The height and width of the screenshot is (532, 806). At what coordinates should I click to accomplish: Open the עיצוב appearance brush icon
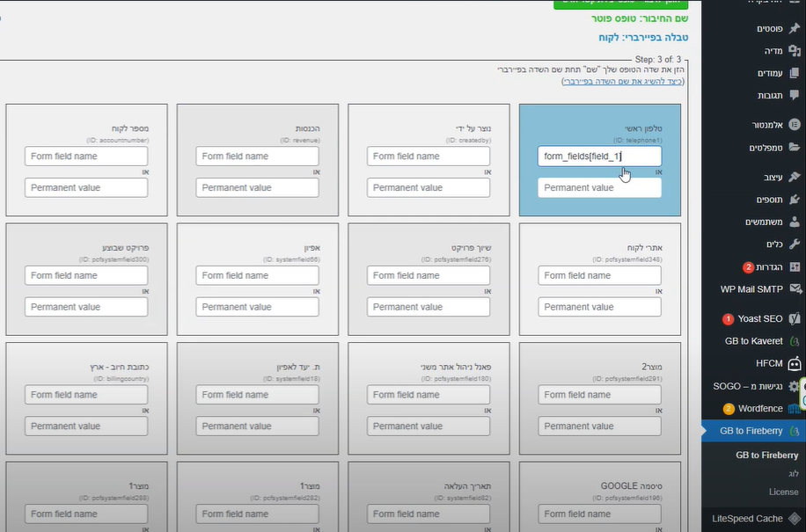click(x=795, y=177)
